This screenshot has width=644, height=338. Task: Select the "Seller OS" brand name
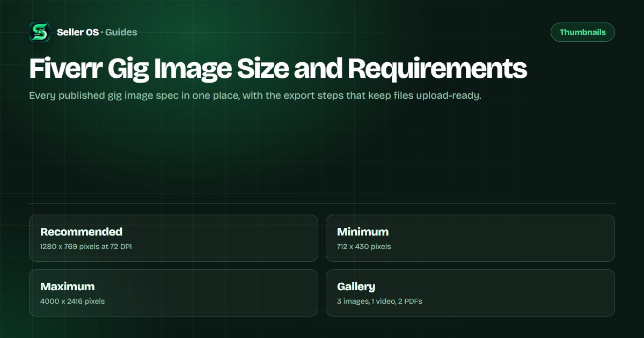pos(78,32)
